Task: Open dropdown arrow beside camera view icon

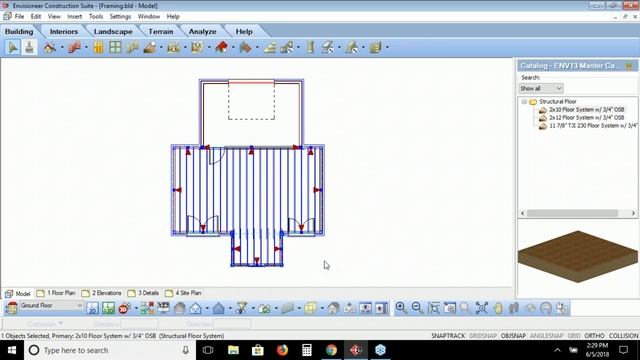Action: (x=276, y=309)
